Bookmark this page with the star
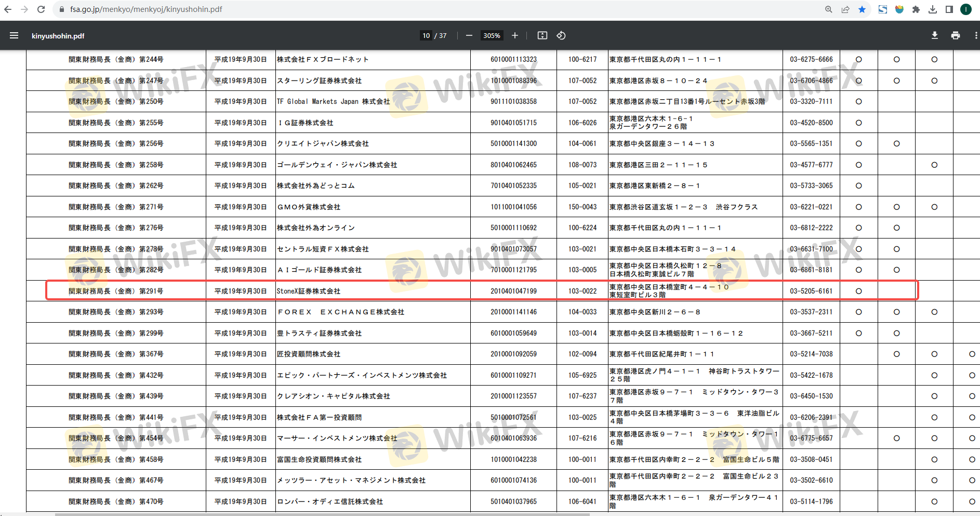 862,9
